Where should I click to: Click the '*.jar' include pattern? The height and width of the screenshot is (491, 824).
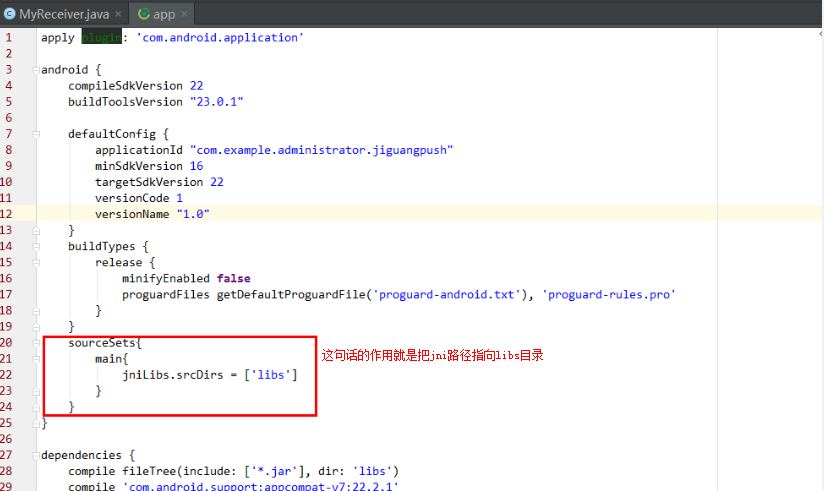click(274, 471)
